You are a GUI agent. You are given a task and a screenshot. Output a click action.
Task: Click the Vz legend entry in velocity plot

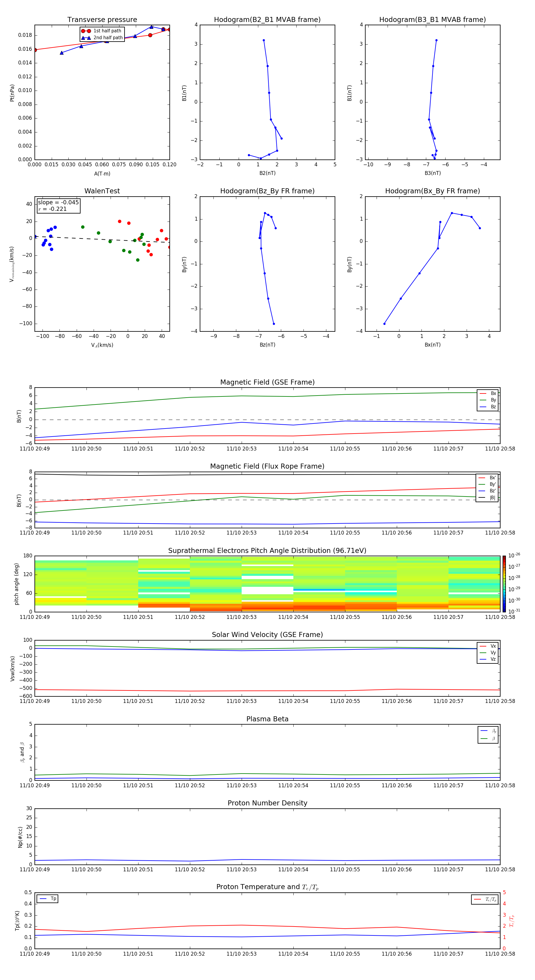488,659
